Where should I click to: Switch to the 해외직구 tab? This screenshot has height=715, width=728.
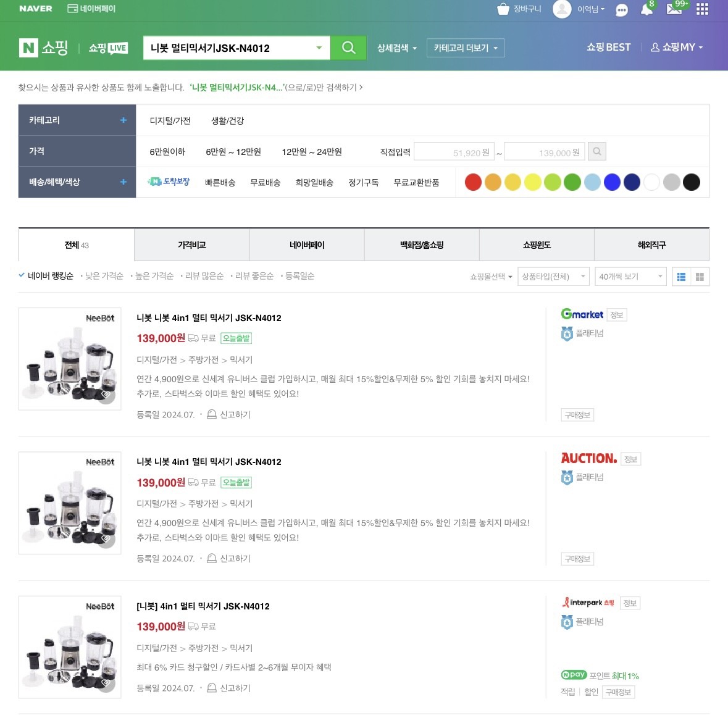[651, 245]
